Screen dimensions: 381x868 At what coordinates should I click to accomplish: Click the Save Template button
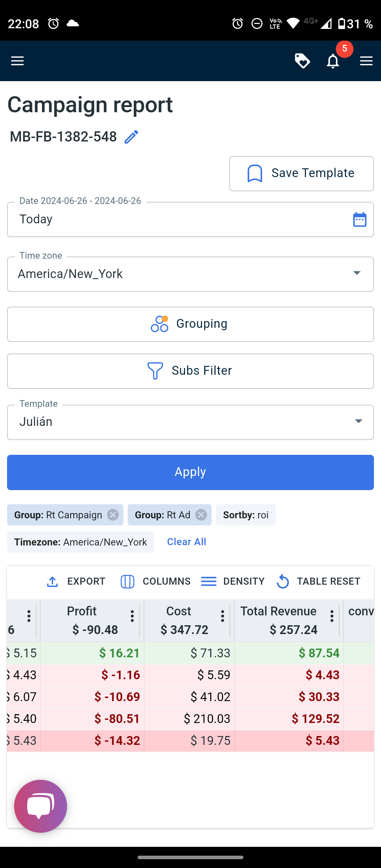click(301, 174)
